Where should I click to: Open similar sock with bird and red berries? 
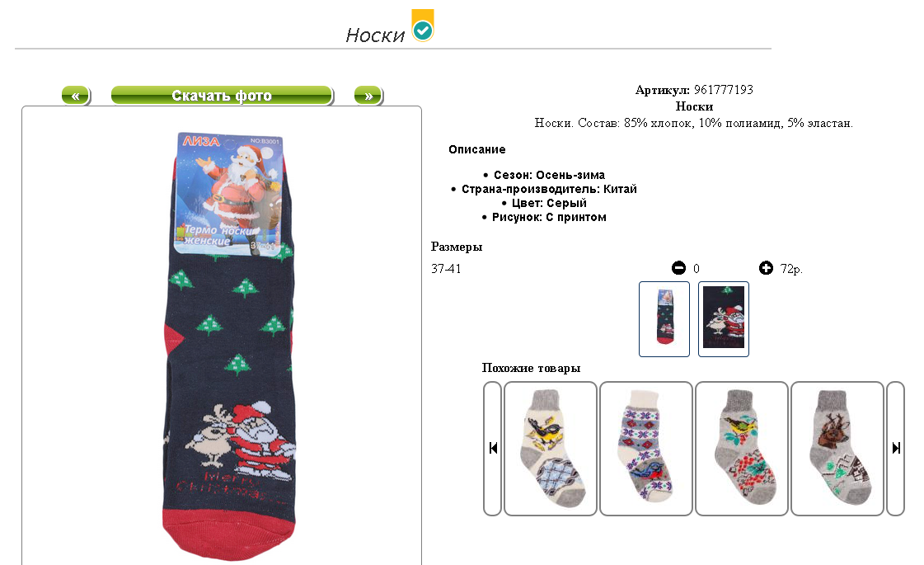pos(742,449)
